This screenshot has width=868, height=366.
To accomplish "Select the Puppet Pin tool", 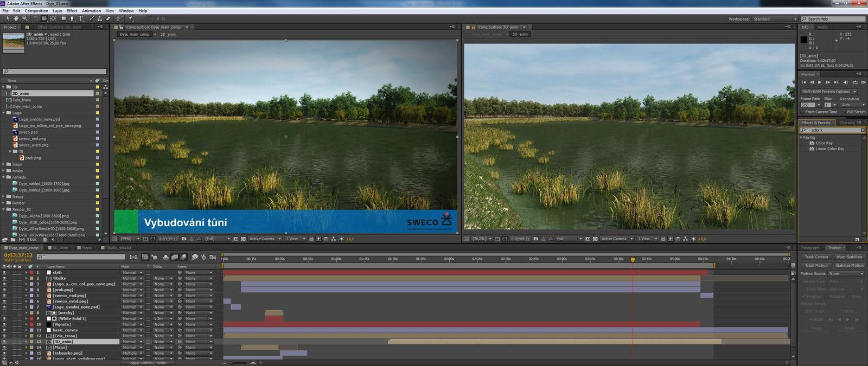I will [x=131, y=18].
